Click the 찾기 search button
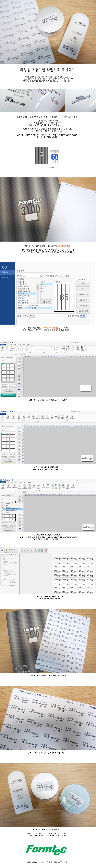Image resolution: width=96 pixels, height=868 pixels. (x=67, y=276)
